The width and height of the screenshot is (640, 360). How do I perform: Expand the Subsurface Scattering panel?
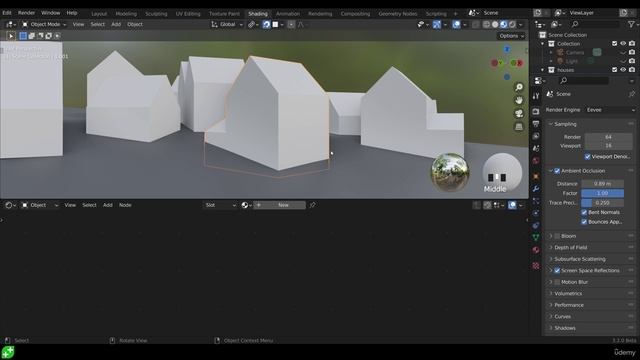click(580, 259)
